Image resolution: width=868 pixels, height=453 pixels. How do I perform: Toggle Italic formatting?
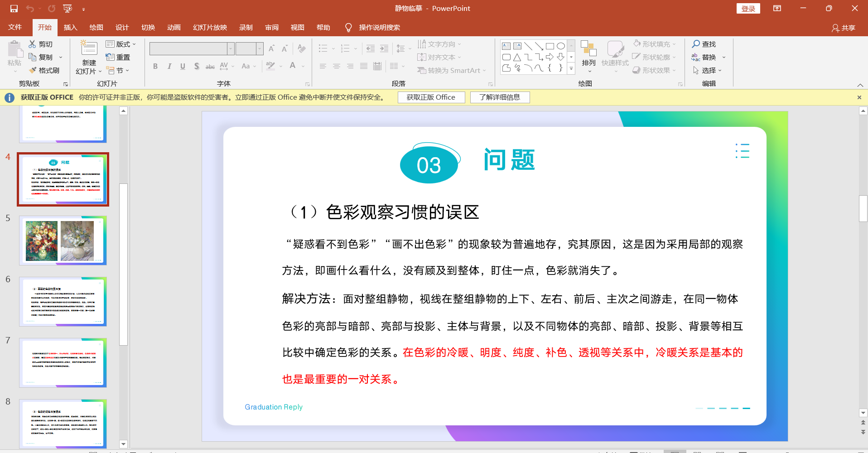(x=169, y=66)
